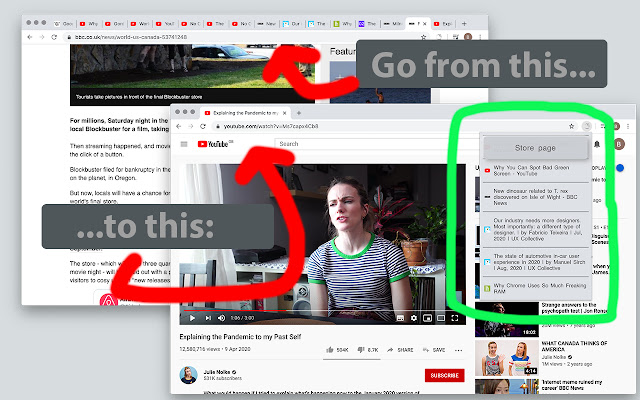Click the Store page button in extension popup

(535, 148)
